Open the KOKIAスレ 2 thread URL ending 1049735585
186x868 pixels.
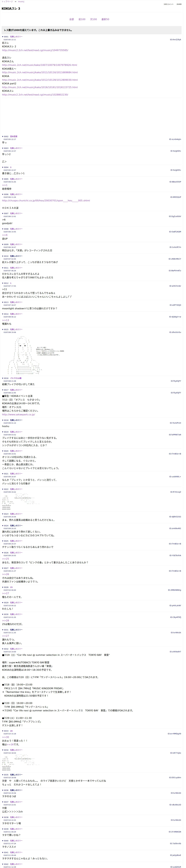click(x=35, y=50)
